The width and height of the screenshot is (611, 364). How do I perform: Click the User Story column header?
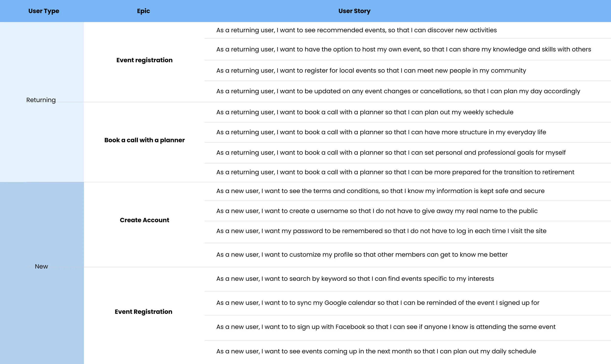point(354,11)
